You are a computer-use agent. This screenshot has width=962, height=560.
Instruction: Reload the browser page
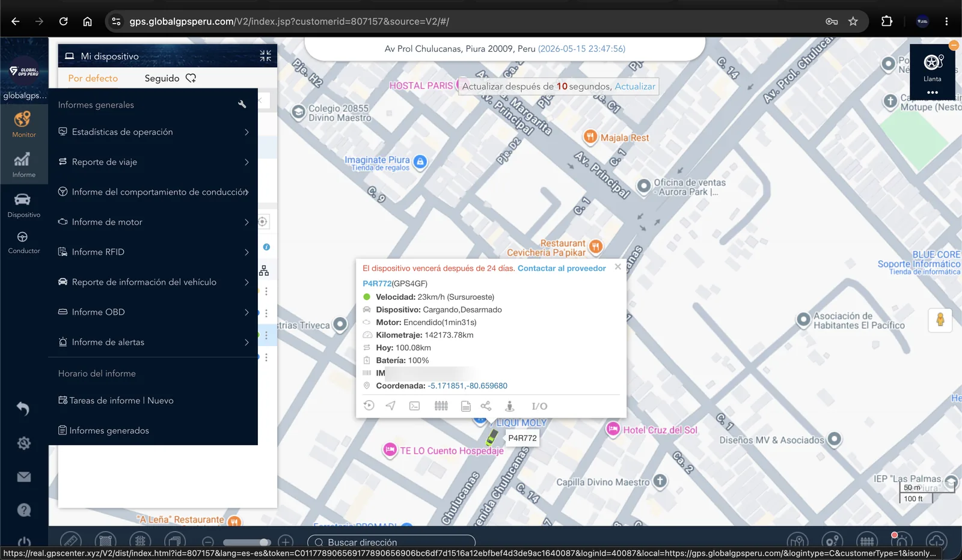click(x=63, y=22)
